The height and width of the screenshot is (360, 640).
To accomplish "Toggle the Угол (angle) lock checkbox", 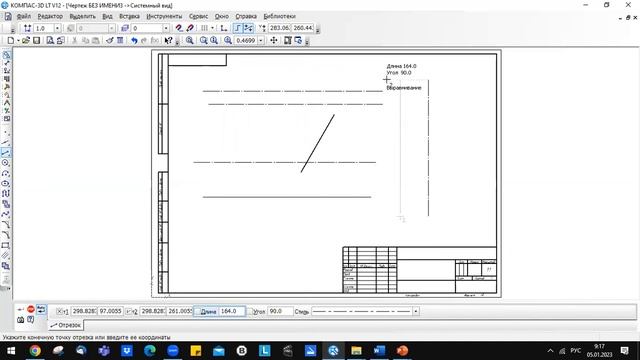I will coord(250,311).
